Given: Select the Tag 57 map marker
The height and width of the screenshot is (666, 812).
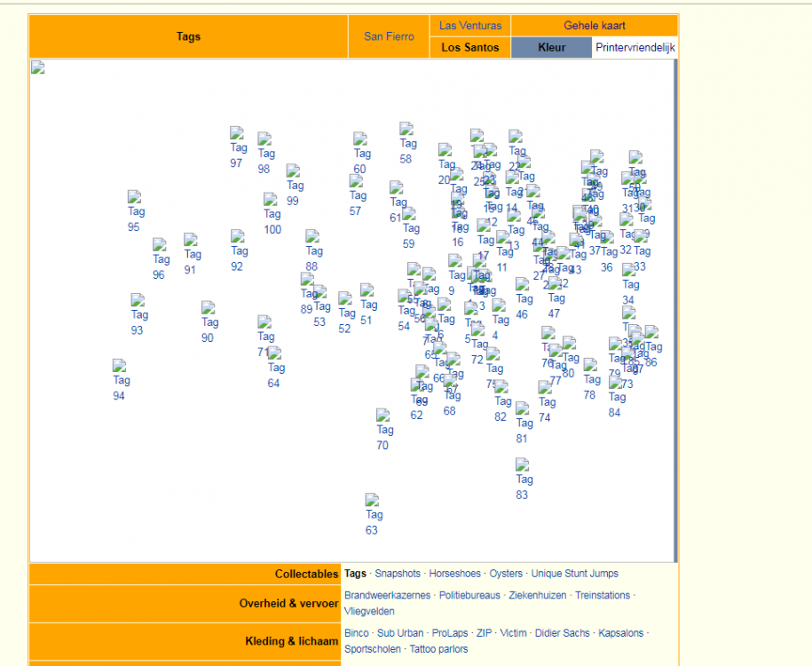Looking at the screenshot, I should point(357,195).
